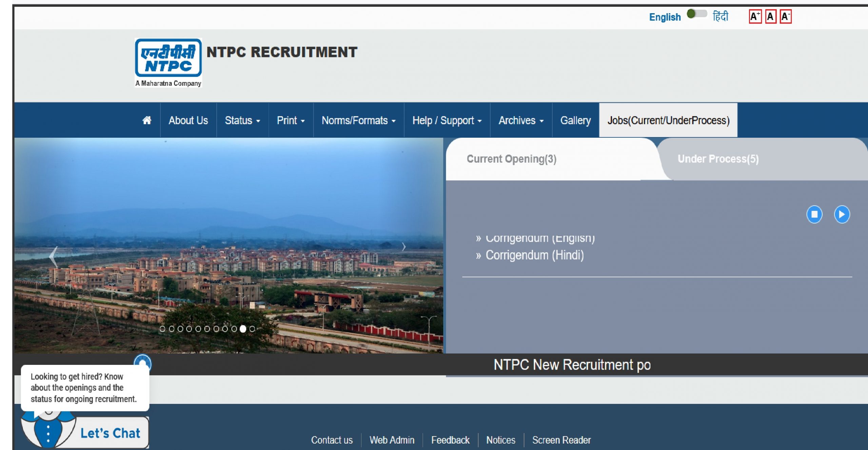The height and width of the screenshot is (450, 868).
Task: Switch to Hindi language label
Action: pos(721,16)
